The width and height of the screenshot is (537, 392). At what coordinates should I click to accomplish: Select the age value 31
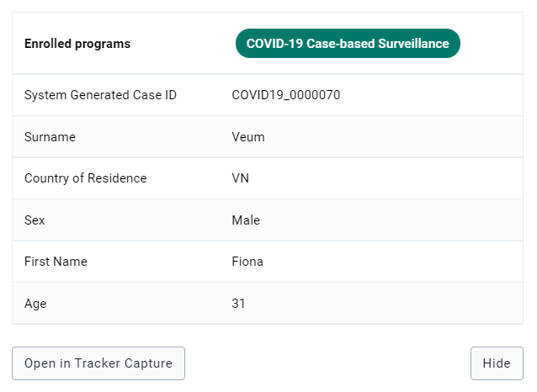pos(238,304)
